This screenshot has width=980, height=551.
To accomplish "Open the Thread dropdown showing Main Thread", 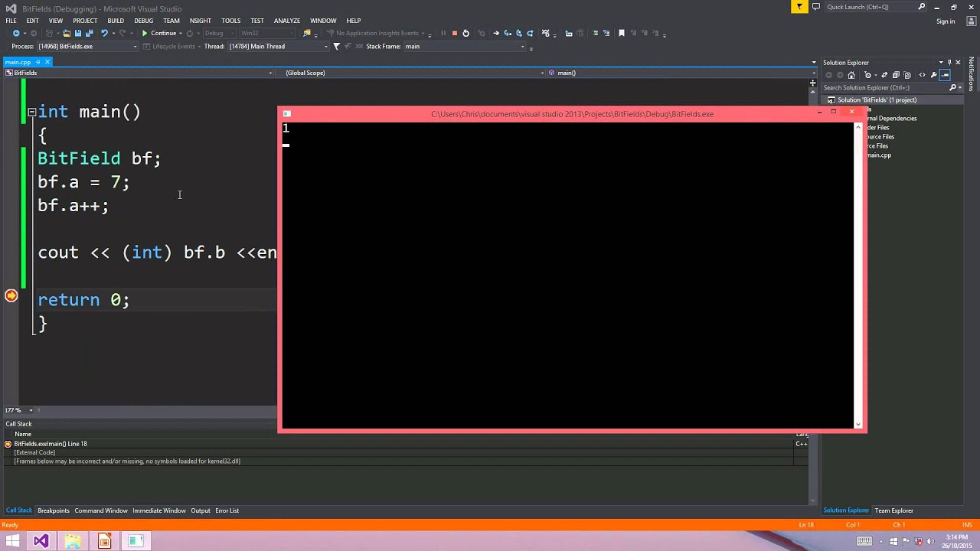I will (278, 47).
